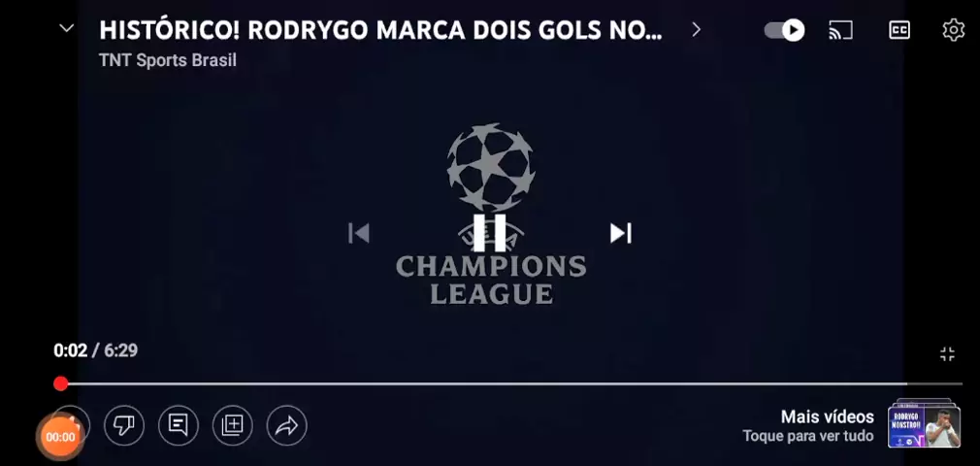Dislike the video
This screenshot has height=466, width=980.
click(x=124, y=426)
